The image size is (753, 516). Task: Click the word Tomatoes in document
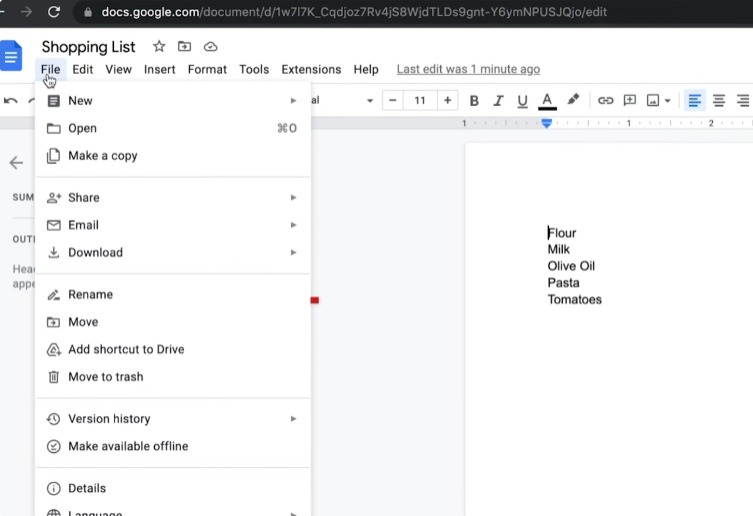574,300
